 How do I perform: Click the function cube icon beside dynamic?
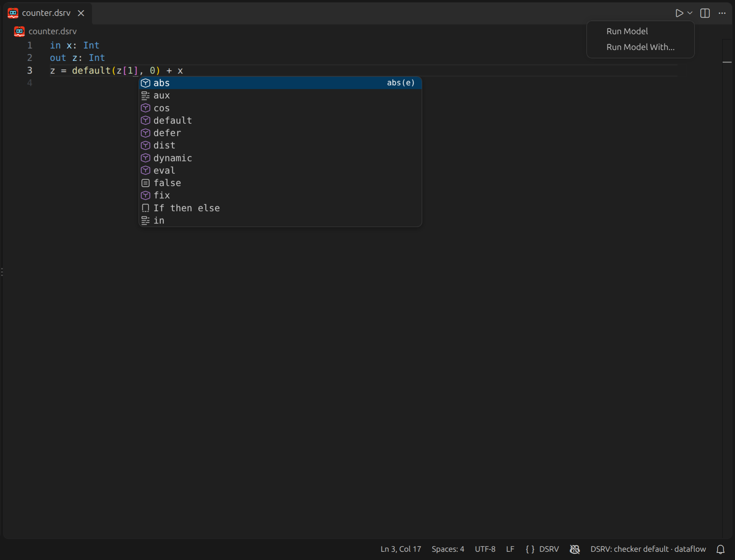pyautogui.click(x=145, y=158)
